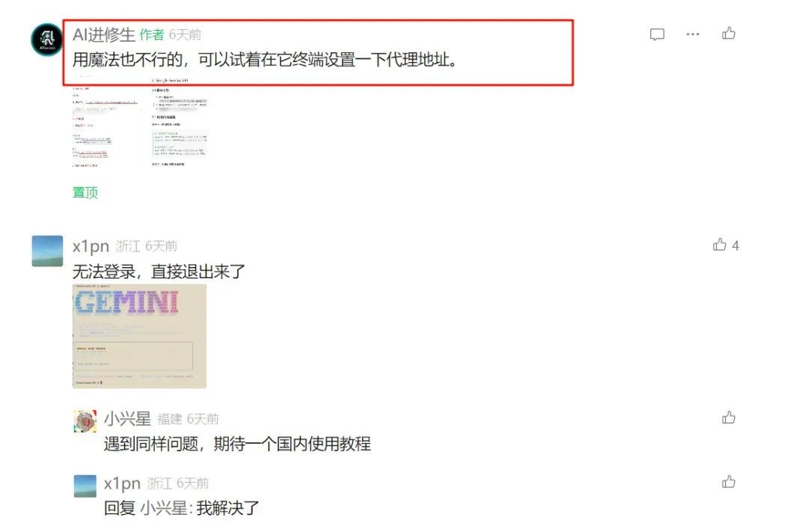808x532 pixels.
Task: Open AI进修生 profile avatar
Action: click(47, 39)
